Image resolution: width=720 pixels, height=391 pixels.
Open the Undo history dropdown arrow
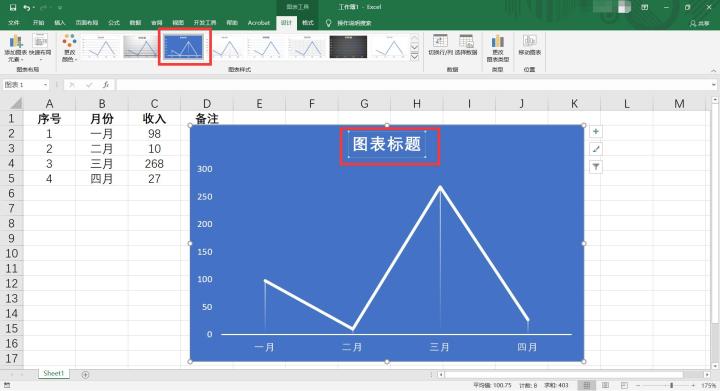34,8
